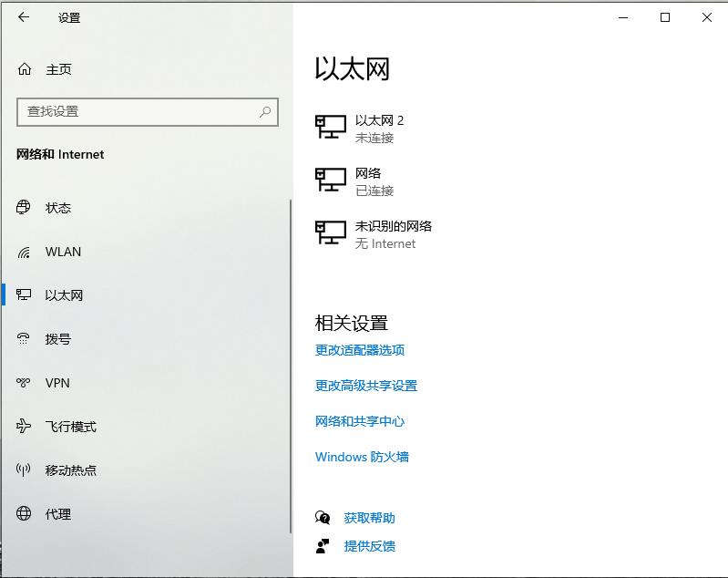This screenshot has width=728, height=578.
Task: Click the search magnifier icon
Action: tap(265, 111)
